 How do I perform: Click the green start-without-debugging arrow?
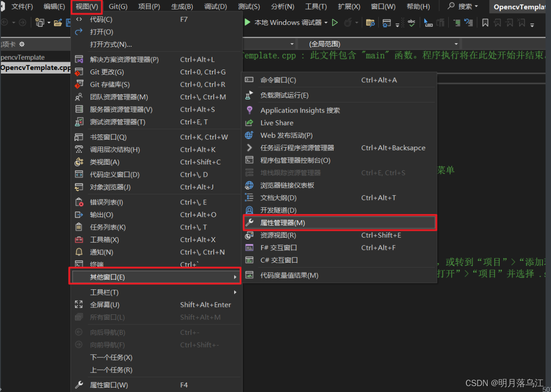(x=334, y=23)
